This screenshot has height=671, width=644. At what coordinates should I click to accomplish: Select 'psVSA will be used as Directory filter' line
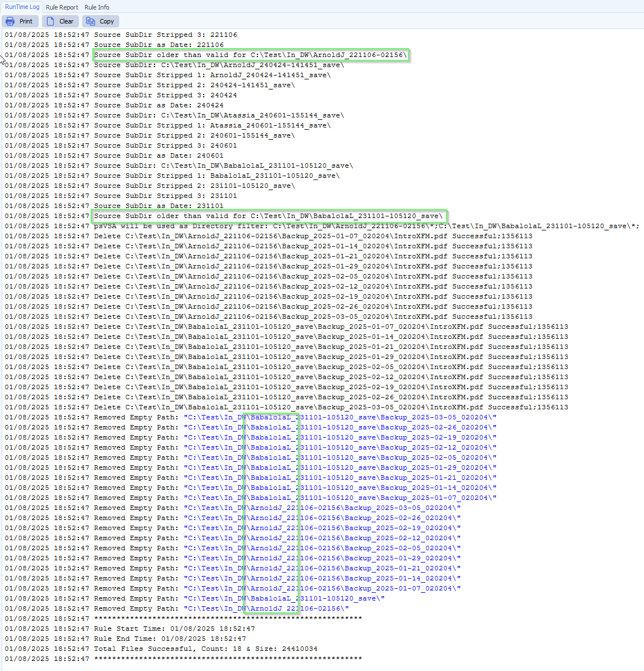pos(322,226)
